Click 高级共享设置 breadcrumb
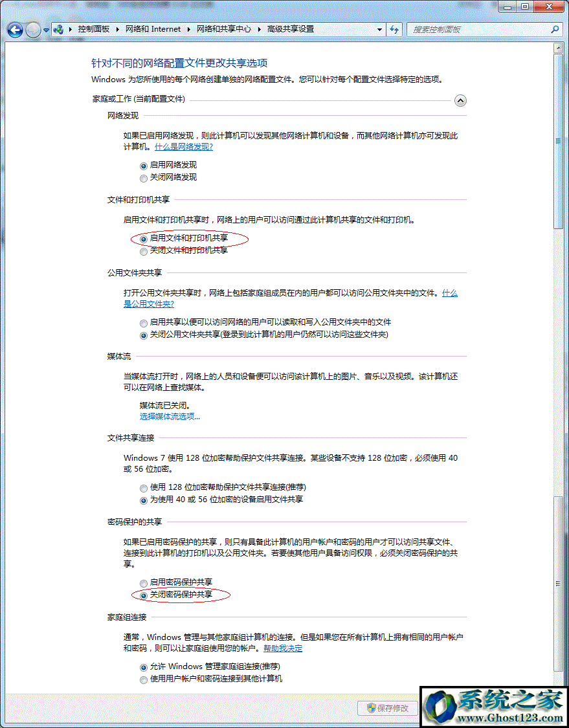 coord(291,28)
